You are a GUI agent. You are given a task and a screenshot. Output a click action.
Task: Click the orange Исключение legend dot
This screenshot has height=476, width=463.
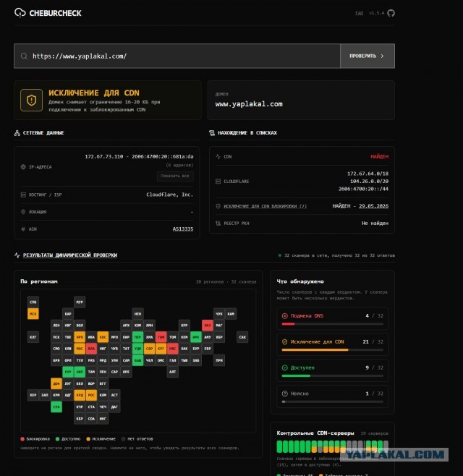tap(88, 438)
